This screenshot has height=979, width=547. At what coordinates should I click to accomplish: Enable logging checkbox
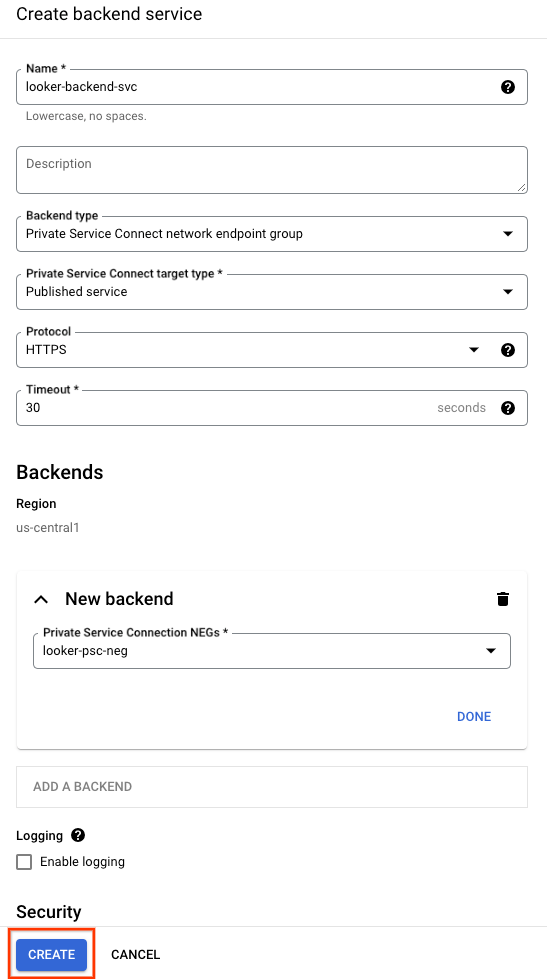coord(24,862)
